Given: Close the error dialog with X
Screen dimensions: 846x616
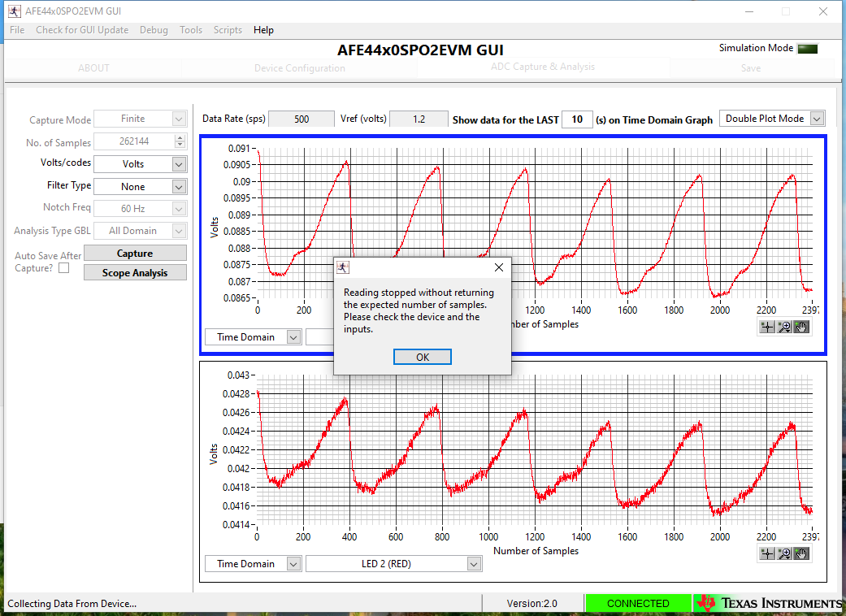Looking at the screenshot, I should point(499,267).
